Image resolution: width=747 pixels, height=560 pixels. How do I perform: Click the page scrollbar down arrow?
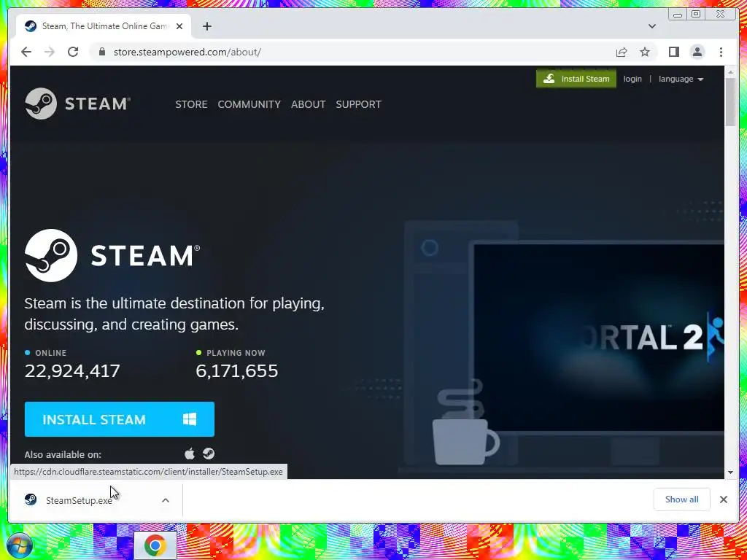(730, 472)
